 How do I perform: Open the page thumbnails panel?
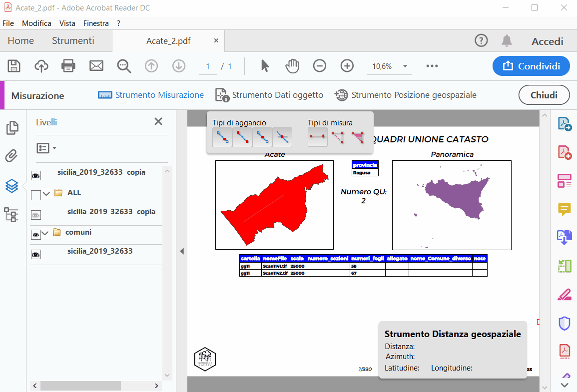pos(12,128)
